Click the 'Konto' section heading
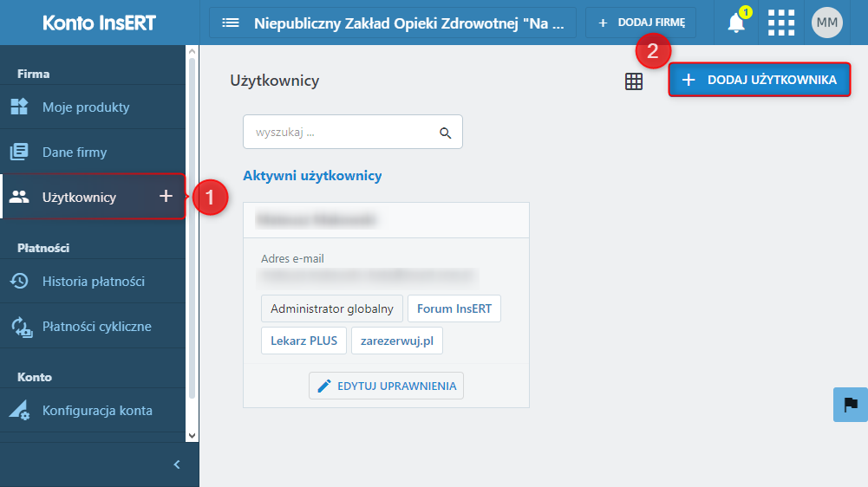The width and height of the screenshot is (868, 487). (35, 377)
